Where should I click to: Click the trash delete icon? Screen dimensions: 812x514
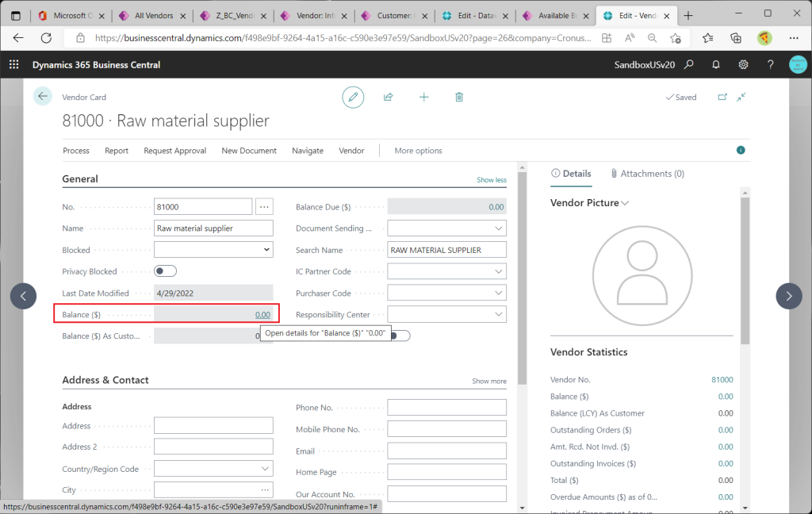coord(459,97)
